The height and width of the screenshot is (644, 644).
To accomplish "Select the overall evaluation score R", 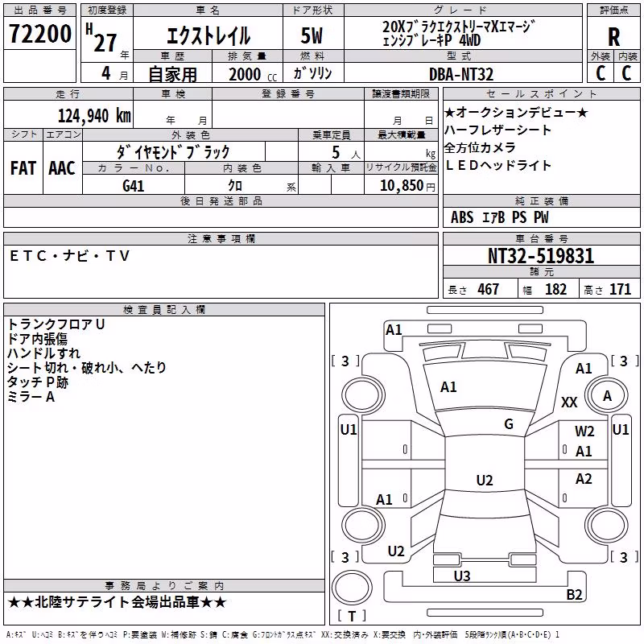I will pyautogui.click(x=614, y=37).
